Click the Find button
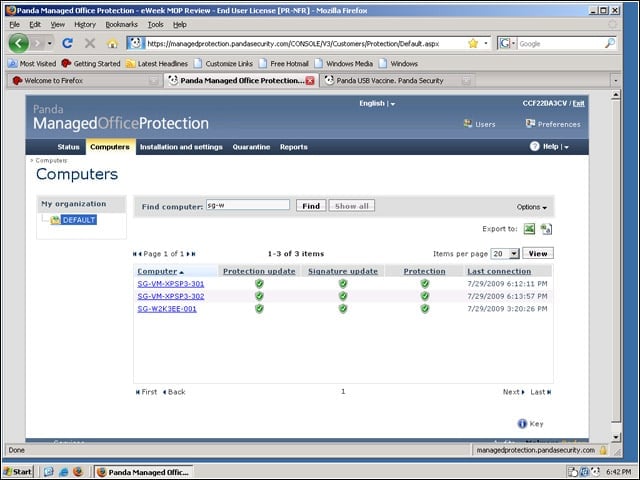Image resolution: width=640 pixels, height=480 pixels. 311,206
